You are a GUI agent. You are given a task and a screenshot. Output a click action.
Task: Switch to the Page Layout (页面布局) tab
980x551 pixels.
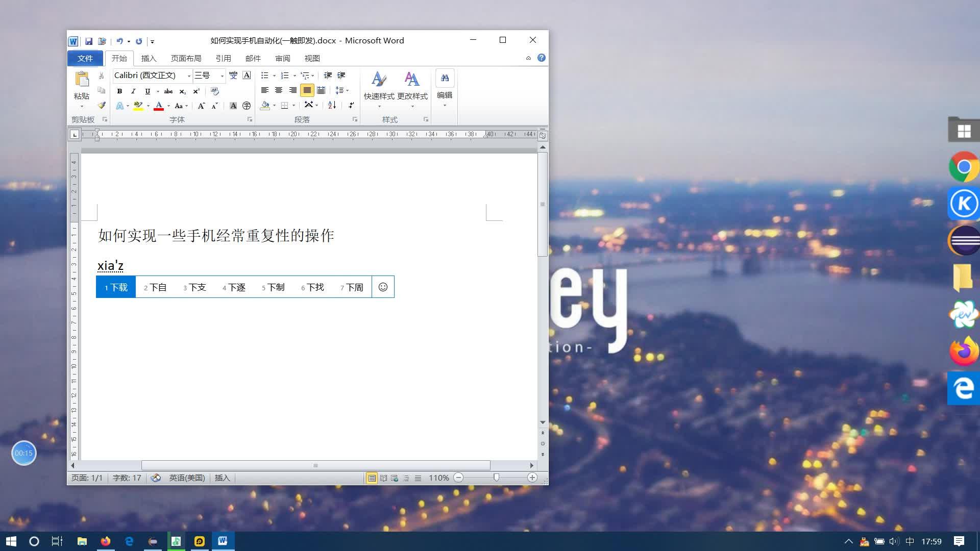[186, 58]
